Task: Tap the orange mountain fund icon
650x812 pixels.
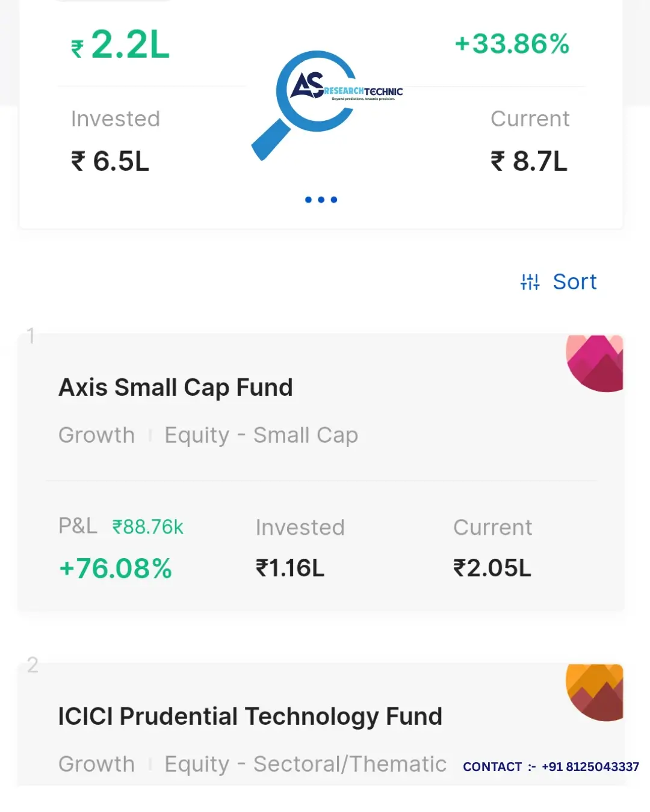Action: 595,692
